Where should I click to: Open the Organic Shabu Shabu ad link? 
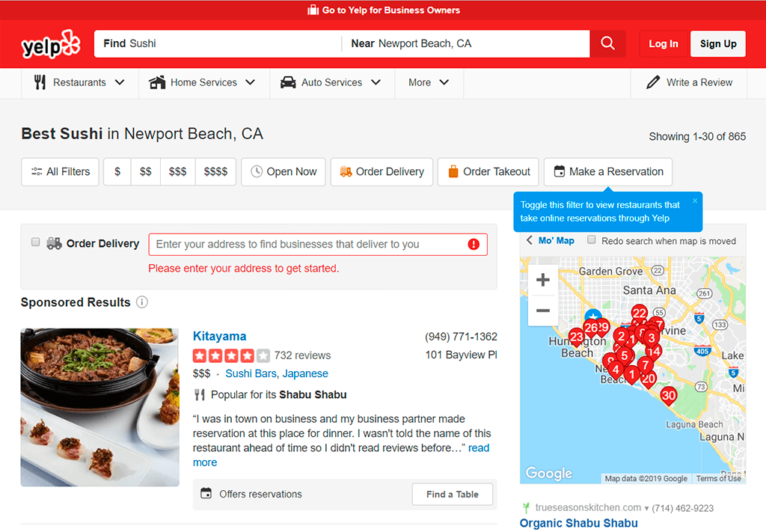pyautogui.click(x=578, y=523)
